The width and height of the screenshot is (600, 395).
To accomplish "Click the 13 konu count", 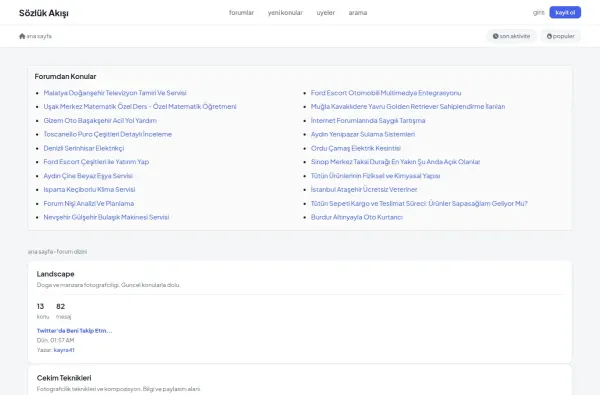I will [42, 311].
